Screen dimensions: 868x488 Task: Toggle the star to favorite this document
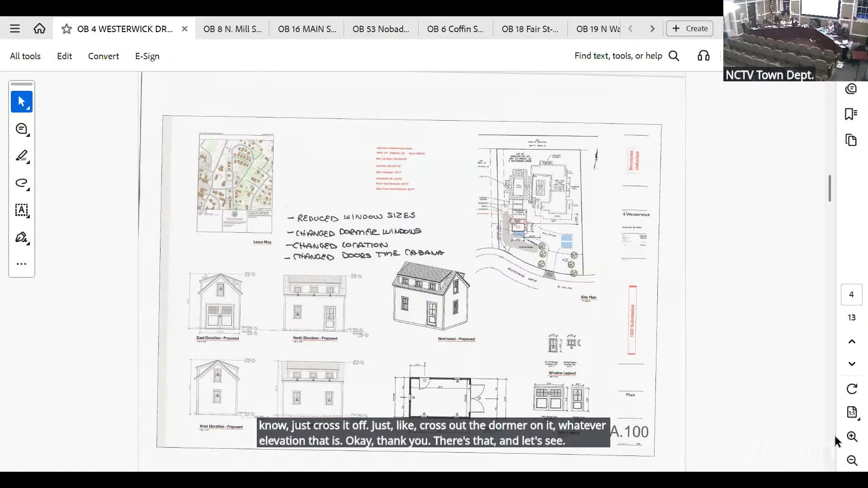pyautogui.click(x=66, y=28)
